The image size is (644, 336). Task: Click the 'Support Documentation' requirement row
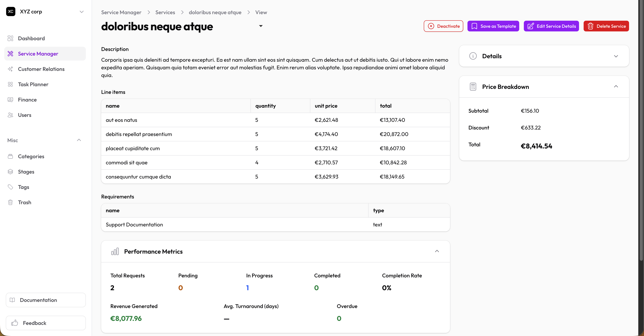(x=275, y=224)
